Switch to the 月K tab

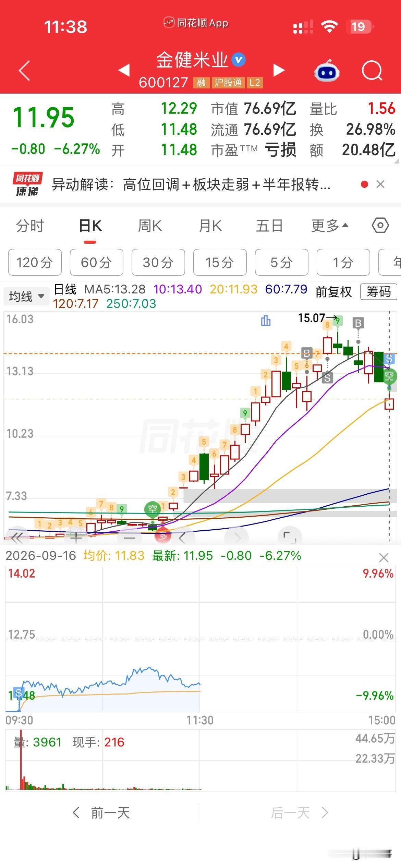tap(210, 226)
